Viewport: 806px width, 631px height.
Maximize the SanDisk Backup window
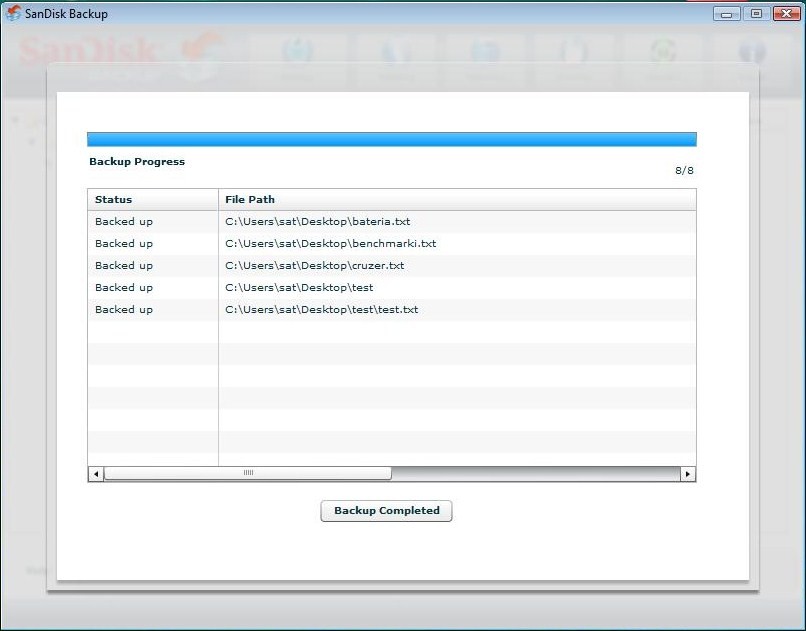pos(756,14)
